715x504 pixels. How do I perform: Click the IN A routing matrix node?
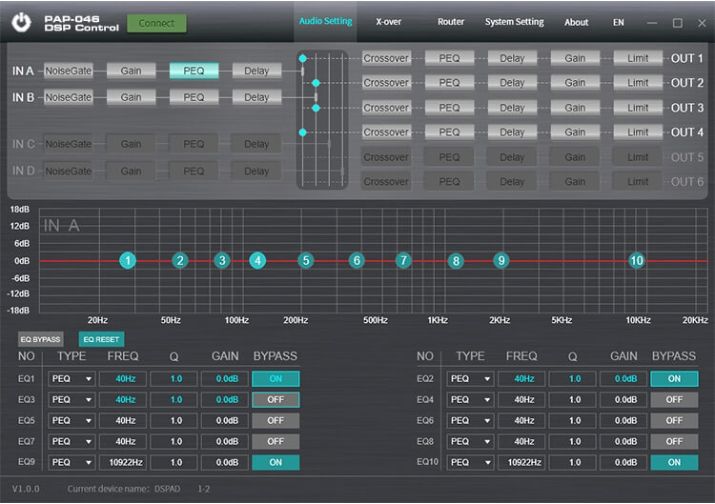[303, 59]
